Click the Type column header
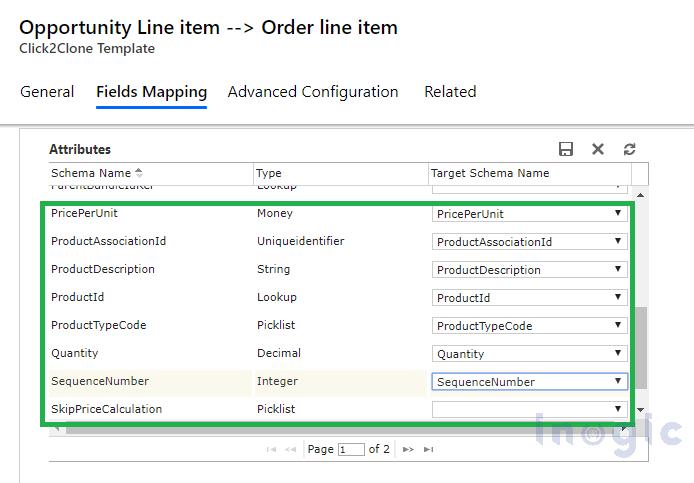The width and height of the screenshot is (694, 483). pyautogui.click(x=340, y=173)
